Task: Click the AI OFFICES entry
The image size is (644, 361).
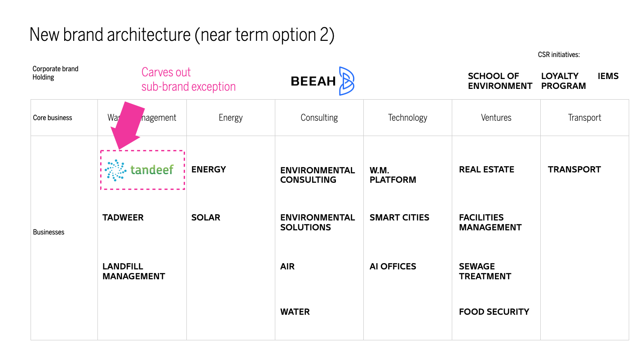Action: [393, 267]
